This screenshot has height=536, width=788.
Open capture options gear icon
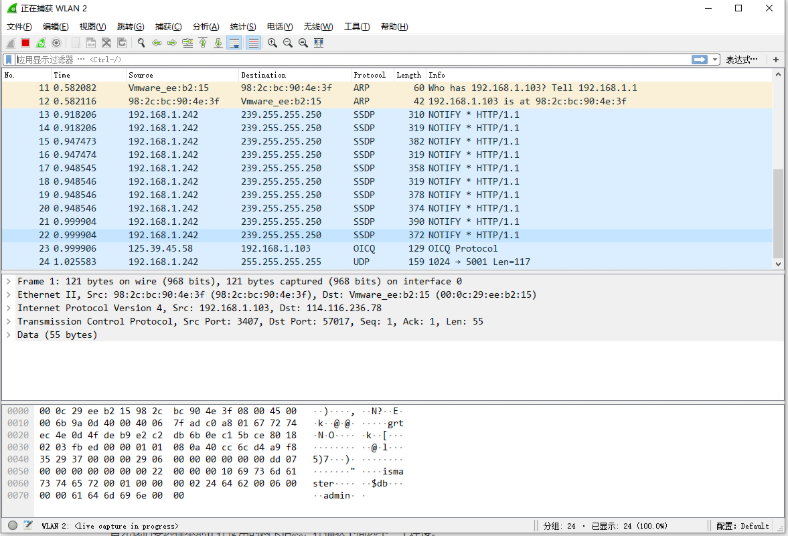[56, 43]
